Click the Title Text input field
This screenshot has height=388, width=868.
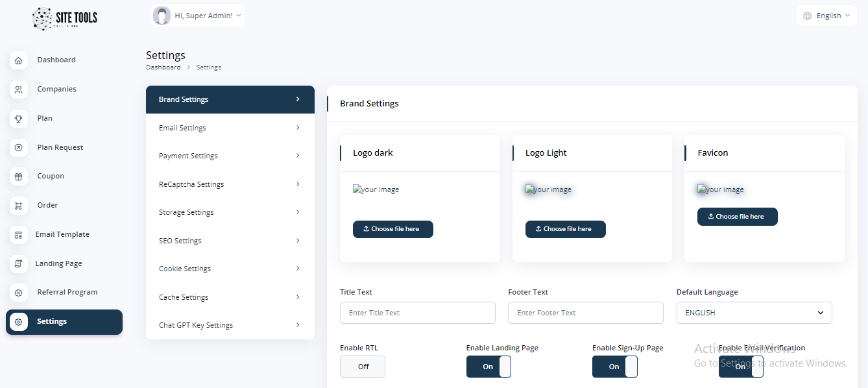point(417,313)
